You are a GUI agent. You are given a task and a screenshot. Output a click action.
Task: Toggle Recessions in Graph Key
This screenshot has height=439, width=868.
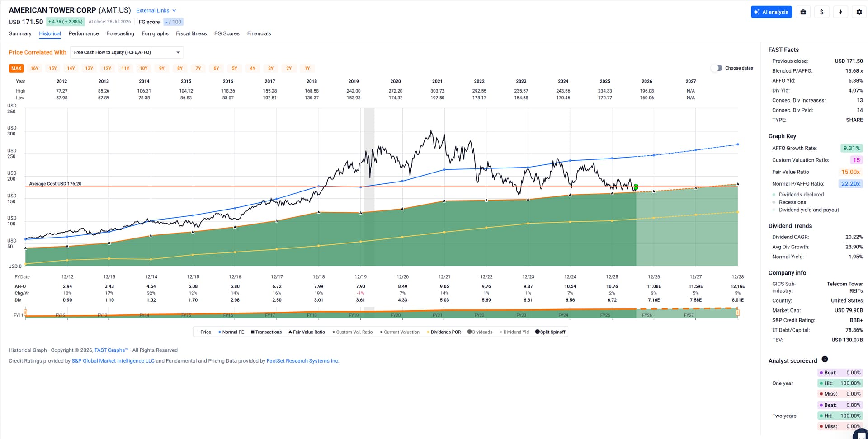789,202
